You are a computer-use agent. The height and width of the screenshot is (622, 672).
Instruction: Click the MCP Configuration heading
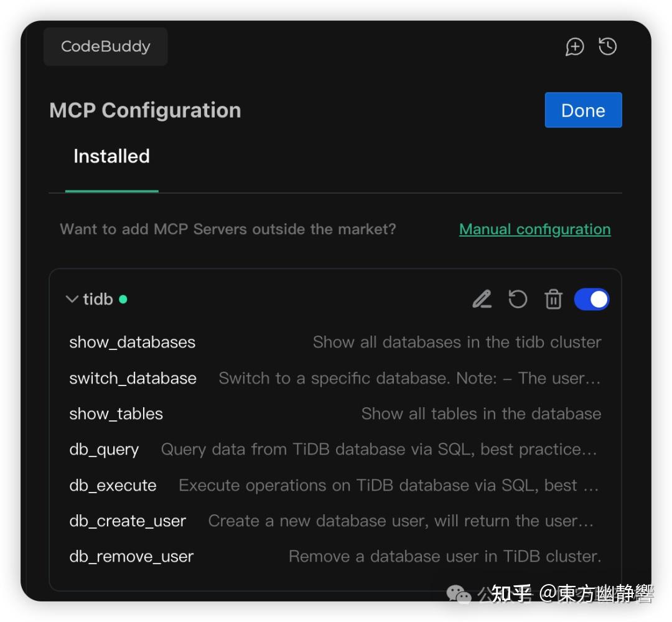145,110
